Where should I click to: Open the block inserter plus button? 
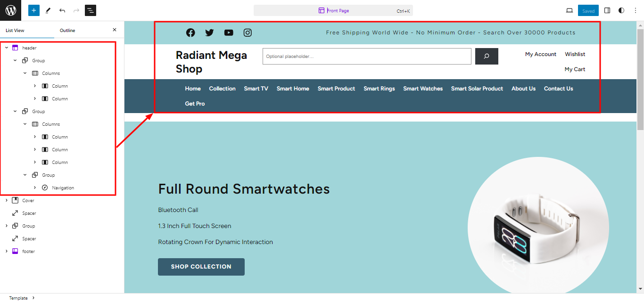[x=33, y=10]
